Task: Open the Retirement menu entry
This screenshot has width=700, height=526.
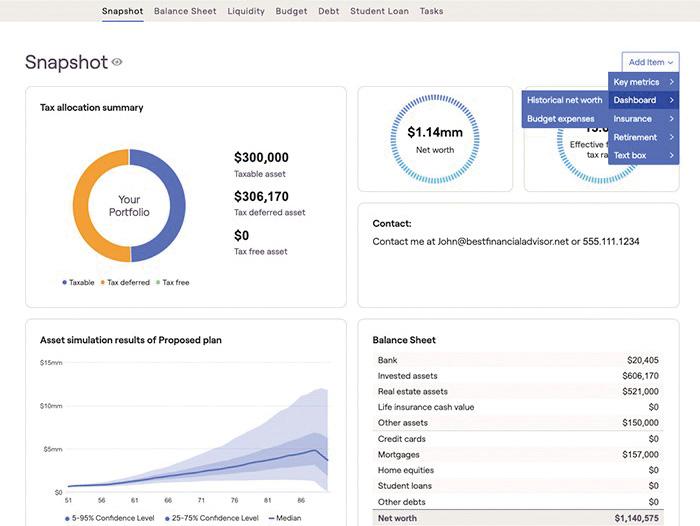Action: click(x=643, y=137)
